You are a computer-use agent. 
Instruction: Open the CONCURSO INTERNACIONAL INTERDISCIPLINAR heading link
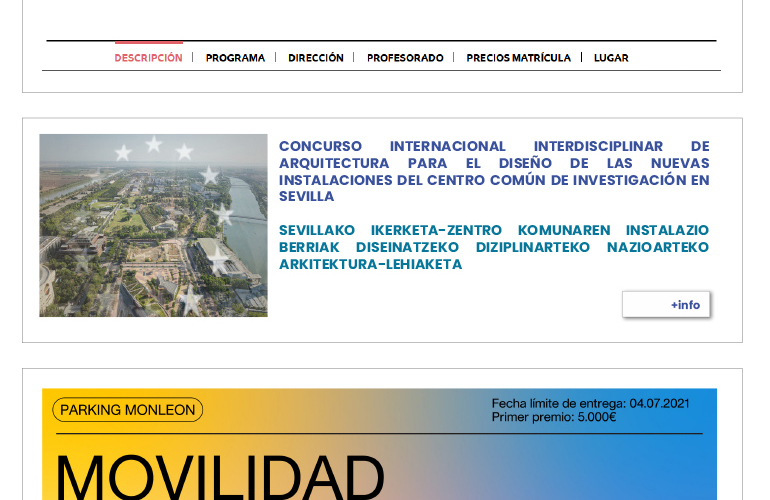[x=494, y=171]
